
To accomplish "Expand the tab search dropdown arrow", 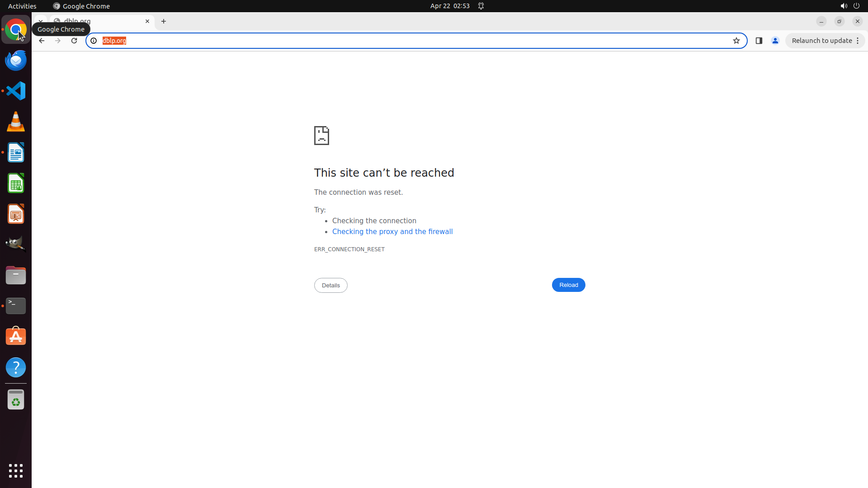I will [x=40, y=21].
